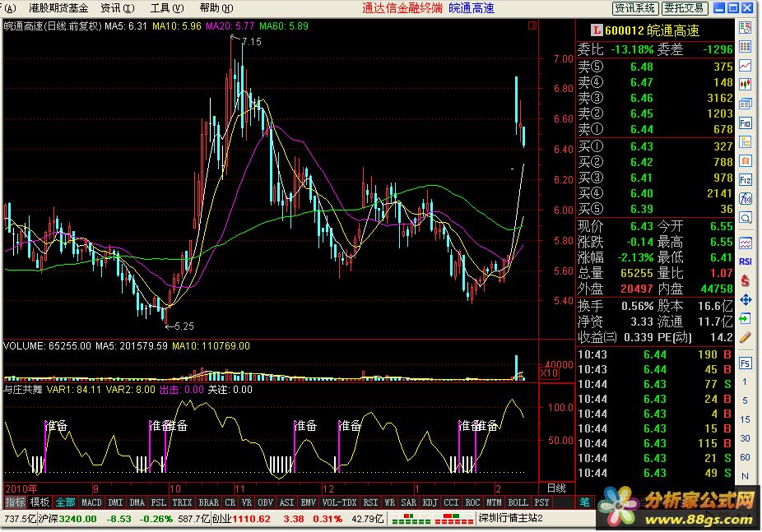The width and height of the screenshot is (762, 532).
Task: Select the pencil drawing tool icon
Action: [745, 338]
